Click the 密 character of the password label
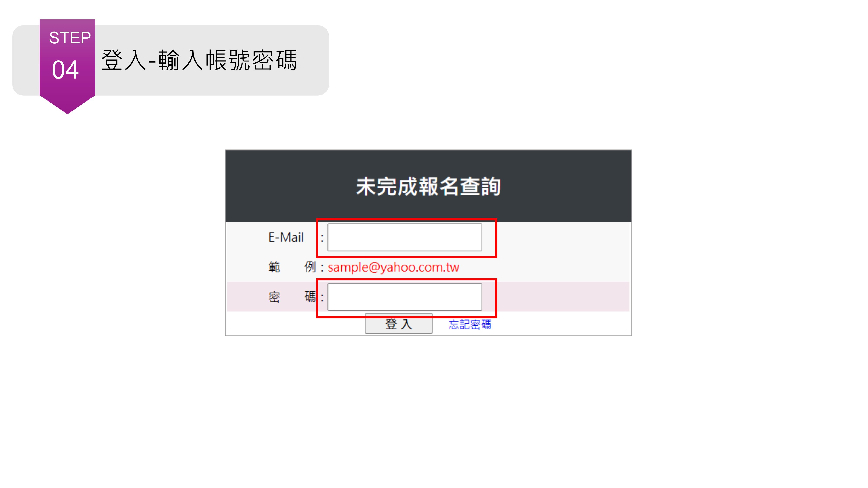This screenshot has height=488, width=868. coord(274,297)
